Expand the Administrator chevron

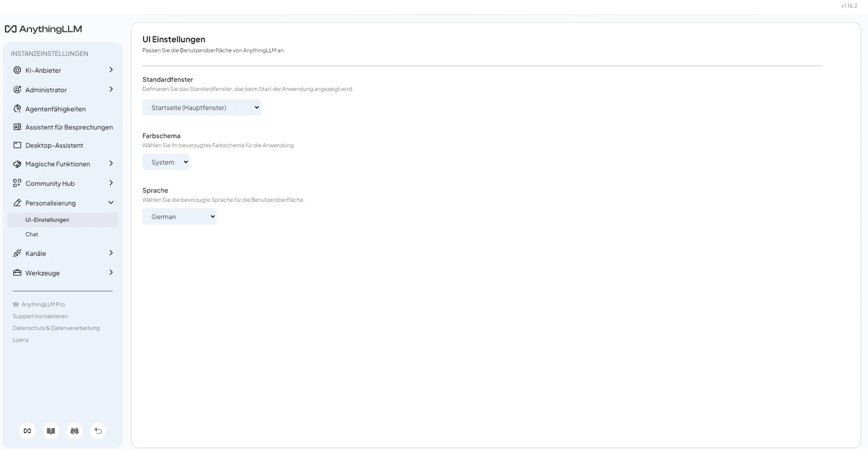click(x=111, y=89)
